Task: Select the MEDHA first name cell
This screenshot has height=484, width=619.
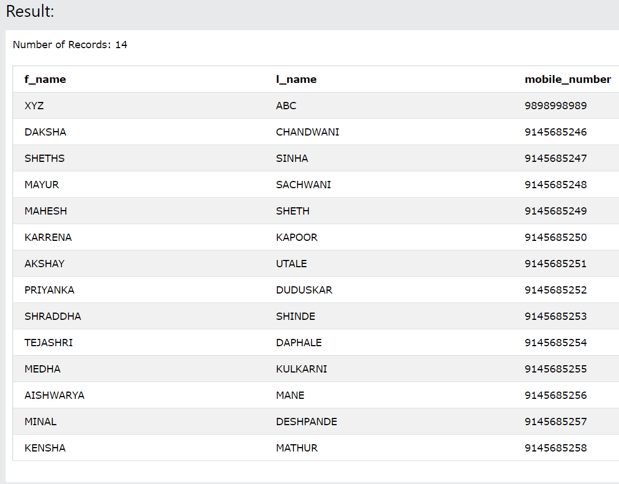Action: [42, 369]
